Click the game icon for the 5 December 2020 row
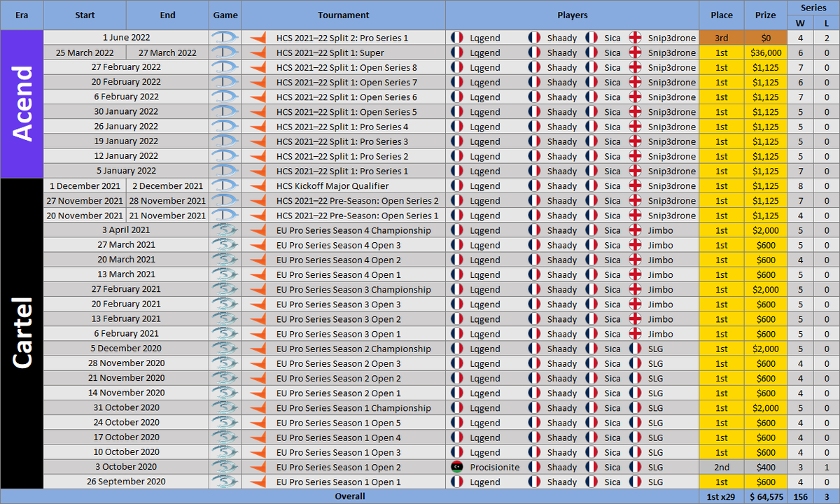This screenshot has height=504, width=840. click(225, 349)
